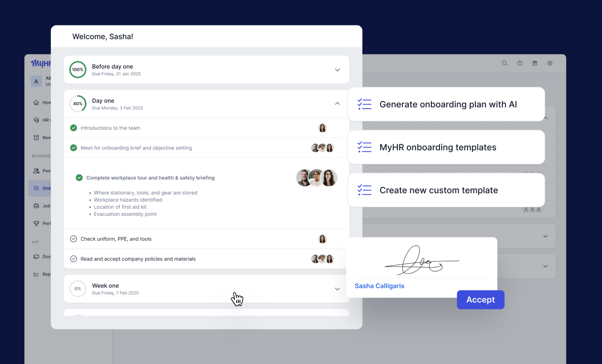Click the search magnifier icon
602x364 pixels.
[505, 63]
